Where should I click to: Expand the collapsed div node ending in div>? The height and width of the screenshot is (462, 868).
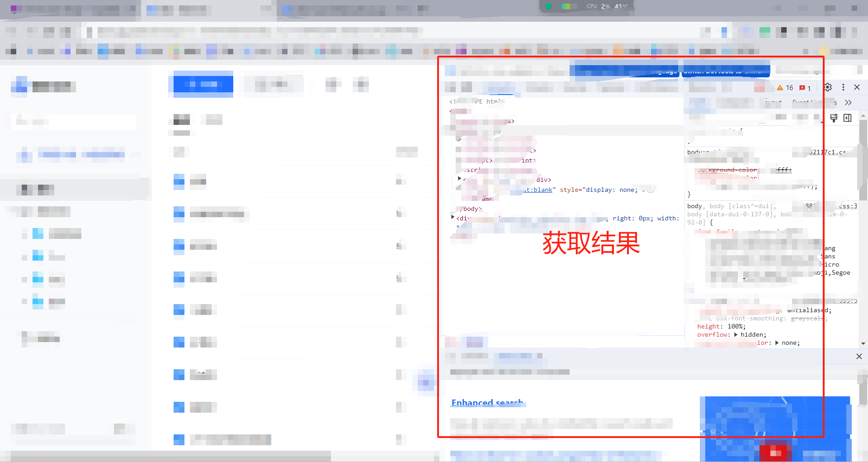click(x=459, y=179)
